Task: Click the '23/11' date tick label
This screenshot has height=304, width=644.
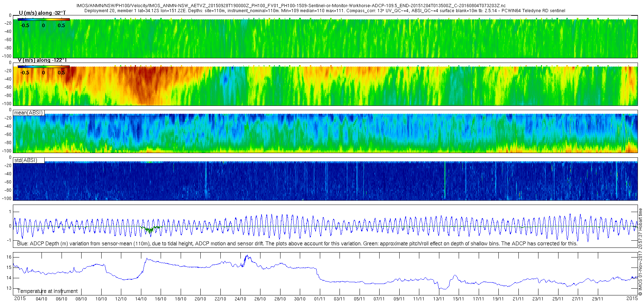Action: coord(538,299)
